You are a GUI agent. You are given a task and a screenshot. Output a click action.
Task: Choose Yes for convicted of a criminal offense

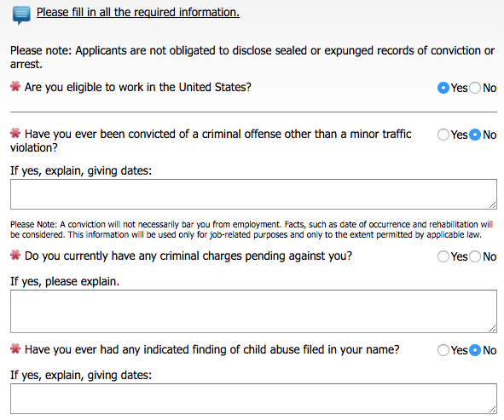443,135
